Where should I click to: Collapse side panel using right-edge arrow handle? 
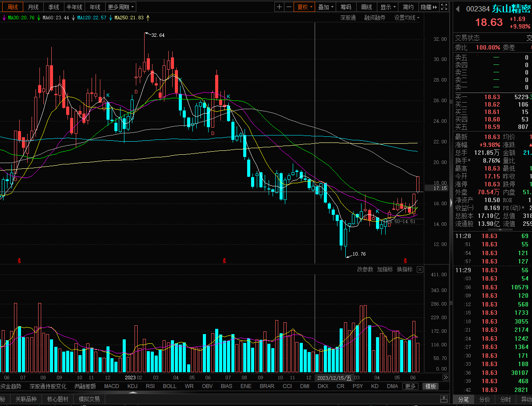[450, 203]
